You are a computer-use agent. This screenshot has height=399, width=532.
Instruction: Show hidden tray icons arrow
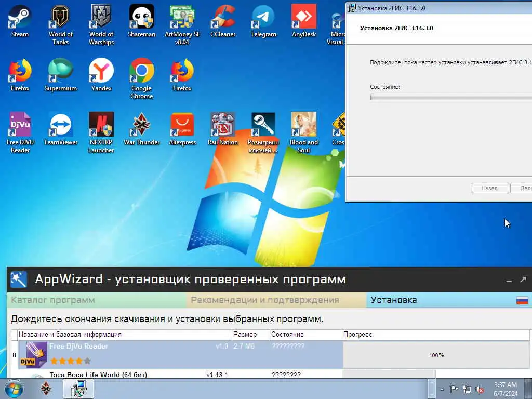[x=442, y=389]
